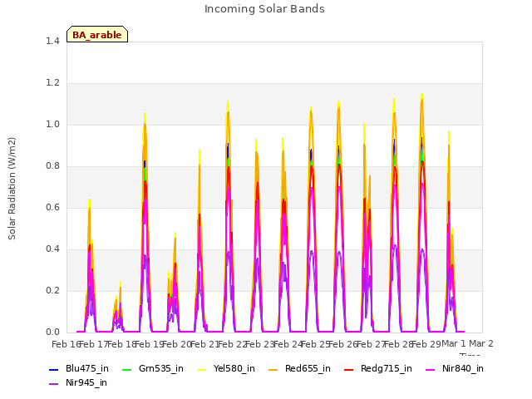Click the Blu475_in legend entry

[x=79, y=369]
